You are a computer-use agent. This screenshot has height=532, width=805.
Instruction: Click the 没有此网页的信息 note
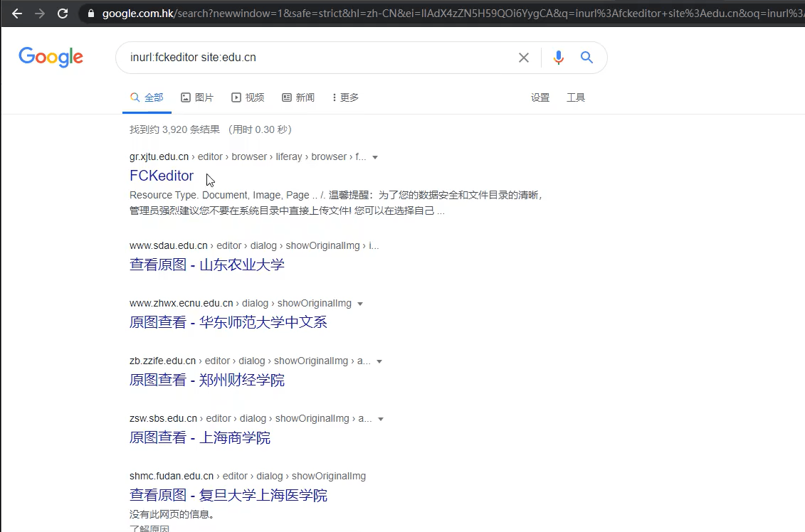coord(172,514)
